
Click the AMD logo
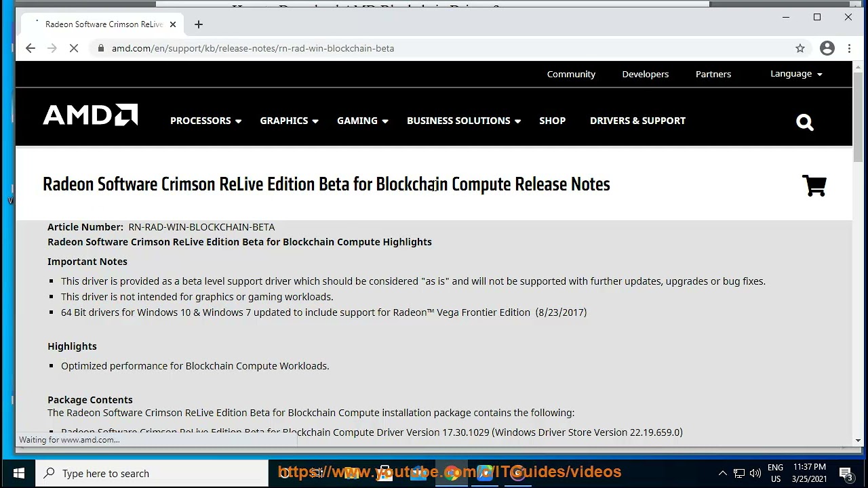click(90, 115)
